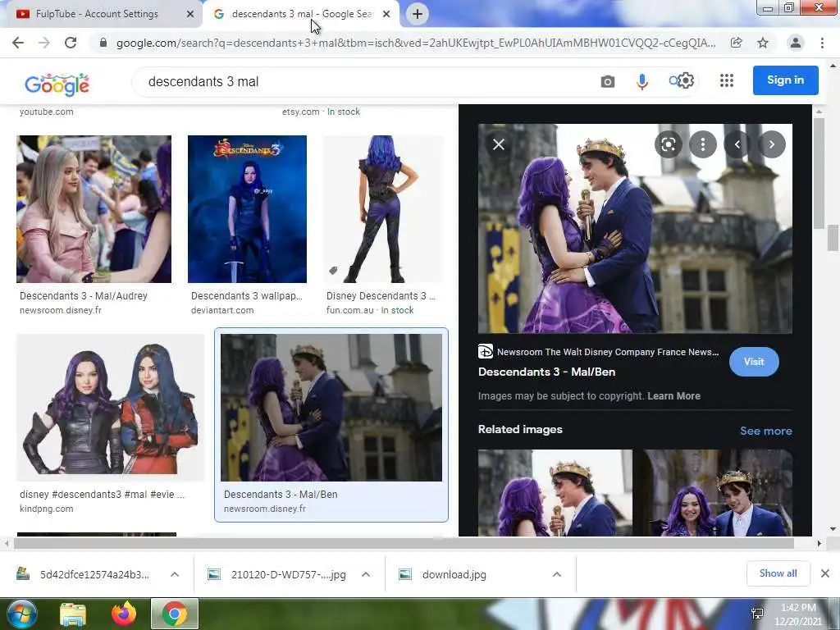Show previous image in preview
This screenshot has height=630, width=840.
click(x=737, y=144)
